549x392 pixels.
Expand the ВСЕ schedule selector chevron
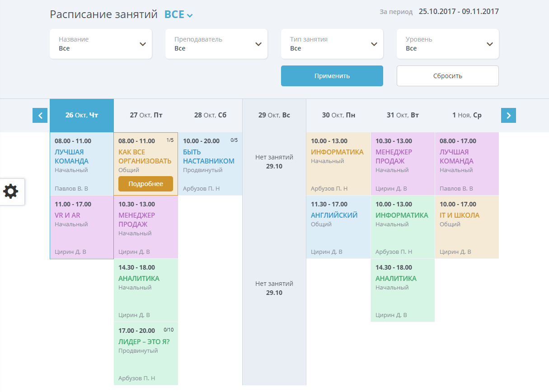click(190, 15)
